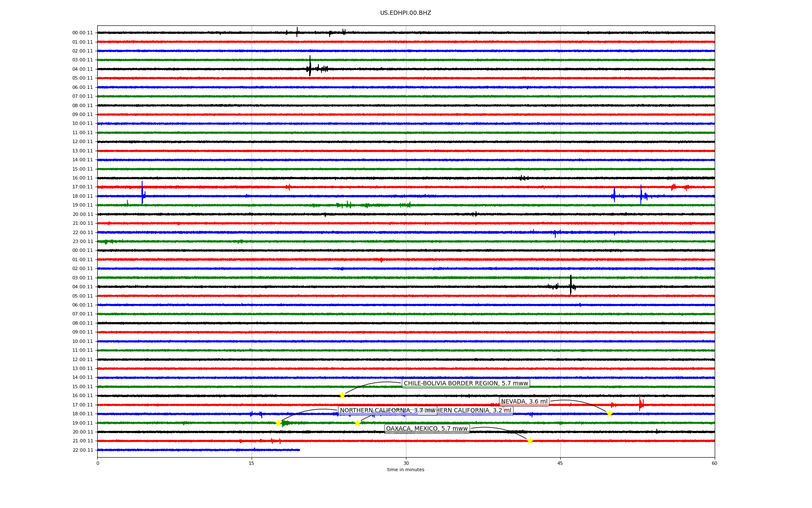
Task: Click the star for the California 3.2 ml event
Action: 357,423
